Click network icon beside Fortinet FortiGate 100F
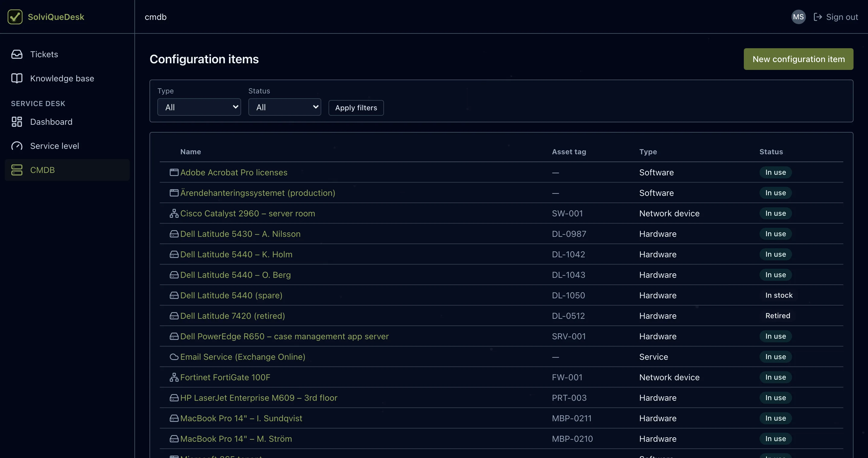Viewport: 868px width, 458px height. click(x=174, y=378)
